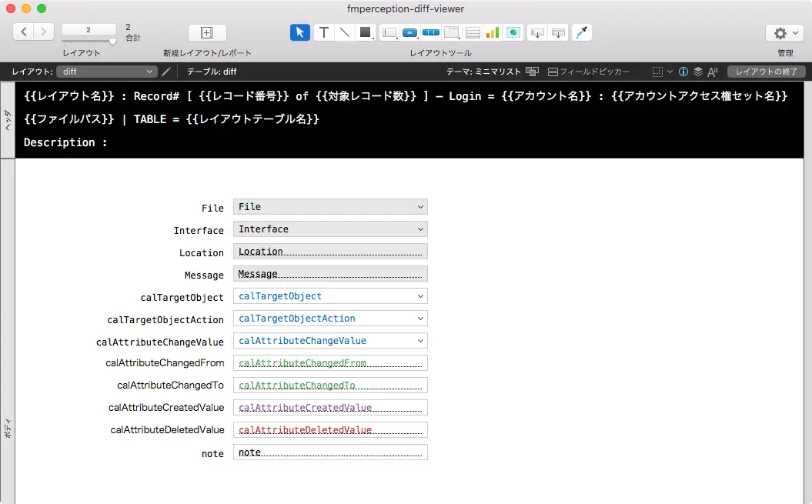Click the ボディ body part label
The height and width of the screenshot is (504, 812).
tap(8, 429)
